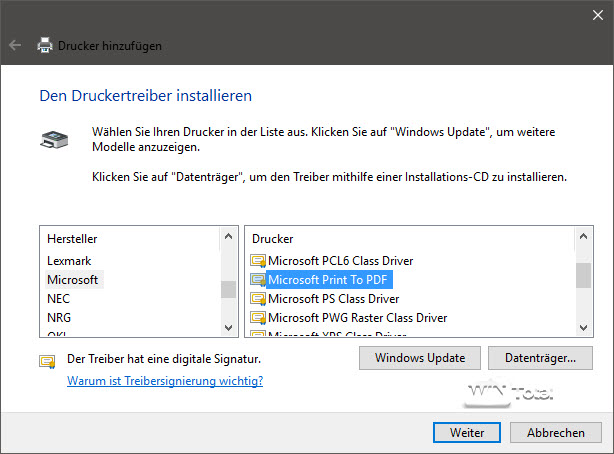614x454 pixels.
Task: Select Microsoft PWG Raster Class Driver
Action: (357, 318)
